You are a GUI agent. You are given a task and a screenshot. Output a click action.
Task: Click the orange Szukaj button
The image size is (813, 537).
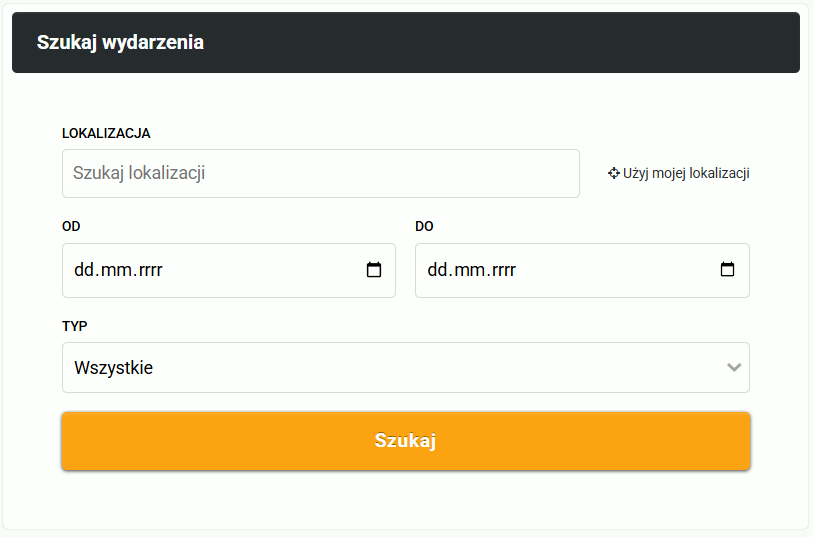406,441
